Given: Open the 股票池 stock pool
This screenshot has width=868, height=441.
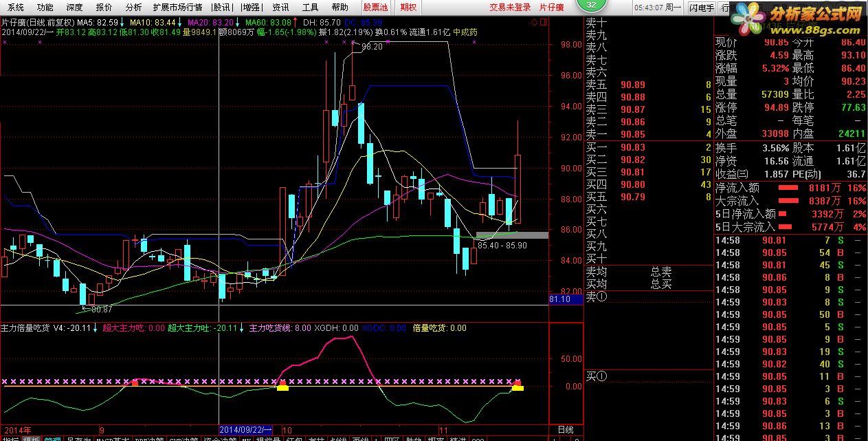Looking at the screenshot, I should pyautogui.click(x=375, y=8).
